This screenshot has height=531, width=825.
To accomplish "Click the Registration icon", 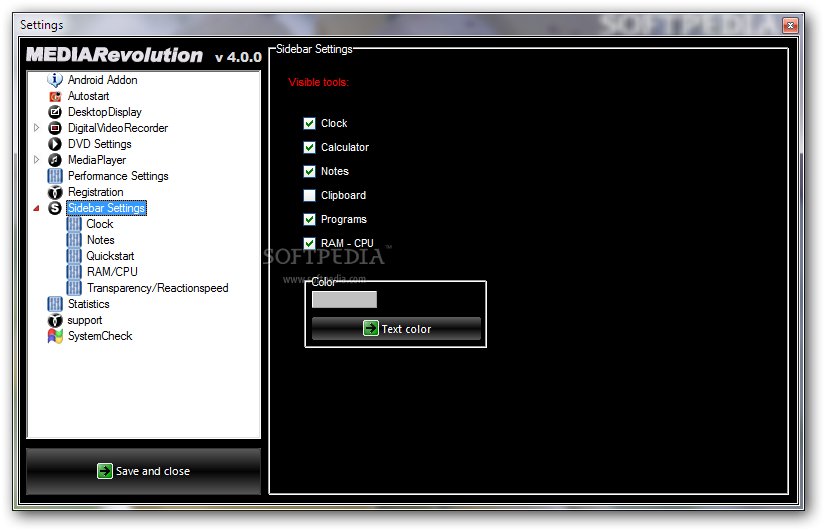I will (55, 192).
